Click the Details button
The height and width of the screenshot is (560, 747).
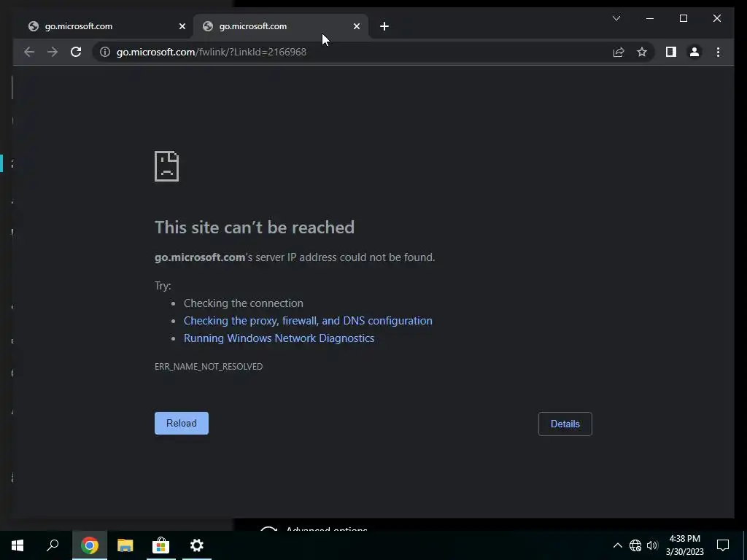point(565,424)
